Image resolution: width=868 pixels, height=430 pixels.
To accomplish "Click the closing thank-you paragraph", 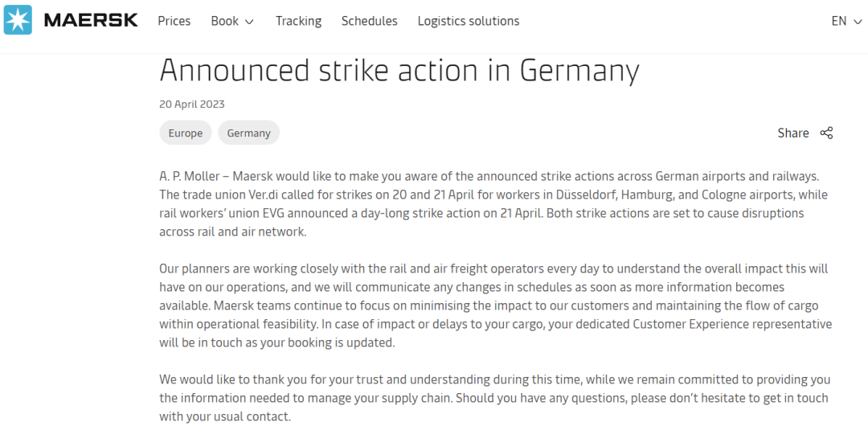I will pos(494,398).
